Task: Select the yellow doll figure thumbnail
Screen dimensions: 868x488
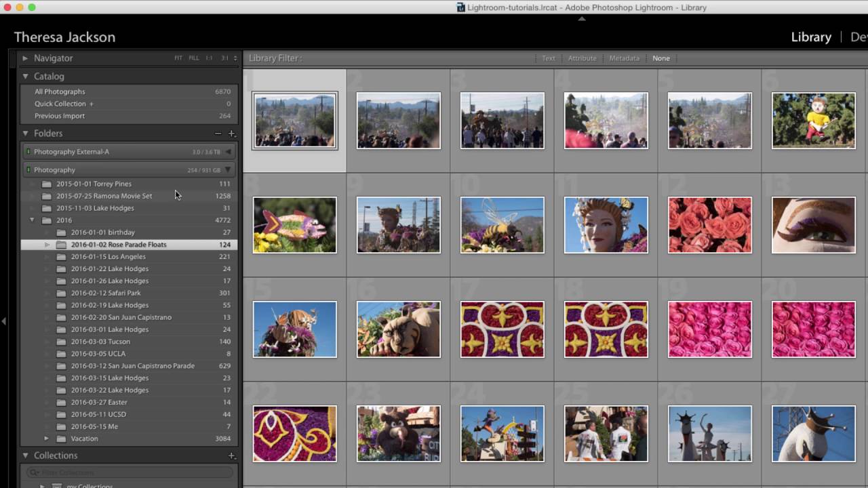Action: click(x=814, y=121)
